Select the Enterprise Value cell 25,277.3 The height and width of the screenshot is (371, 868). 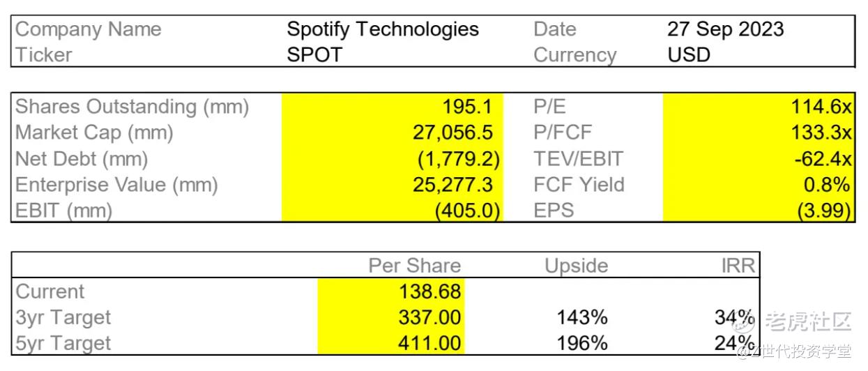pos(452,185)
